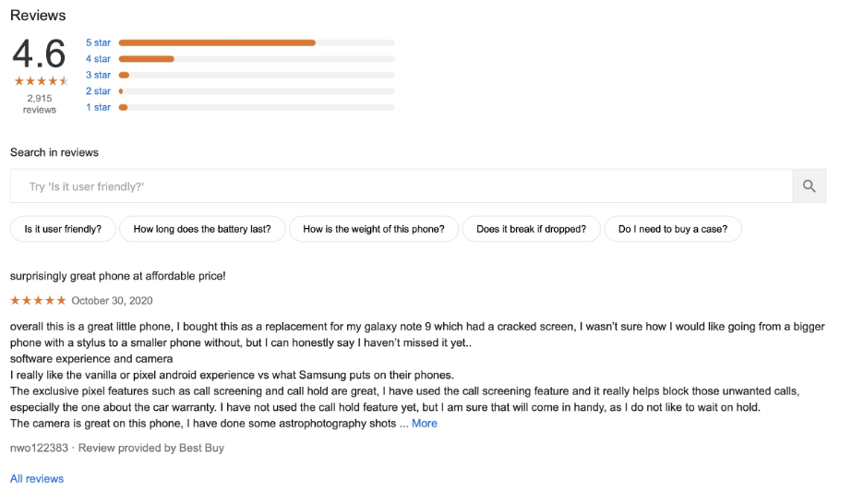The width and height of the screenshot is (864, 504).
Task: Click the 4.6 rating stars
Action: coord(40,81)
